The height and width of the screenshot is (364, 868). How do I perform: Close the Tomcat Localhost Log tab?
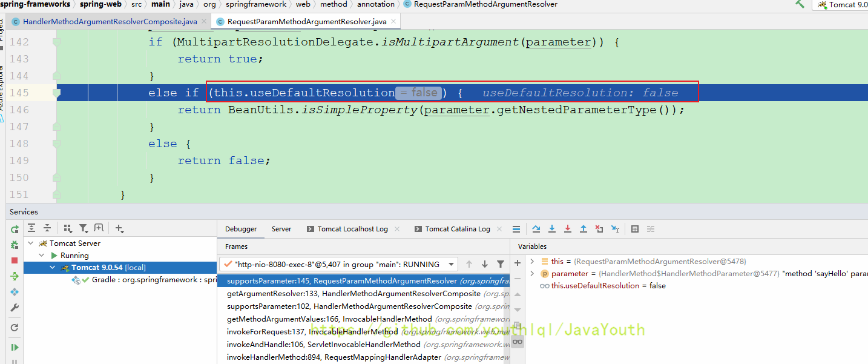click(x=397, y=229)
